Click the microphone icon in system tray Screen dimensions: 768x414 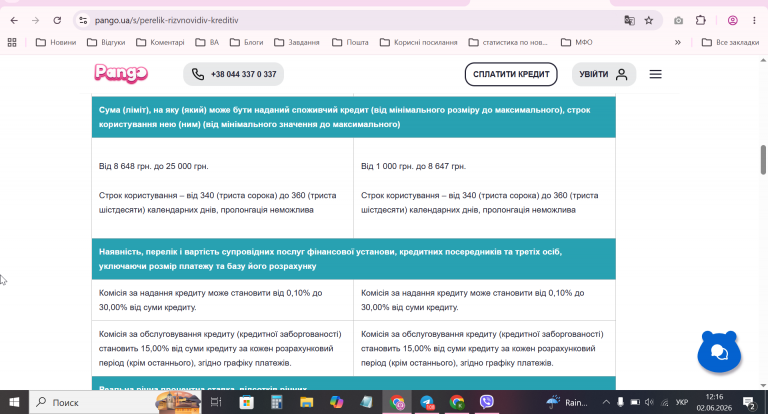[x=620, y=402]
